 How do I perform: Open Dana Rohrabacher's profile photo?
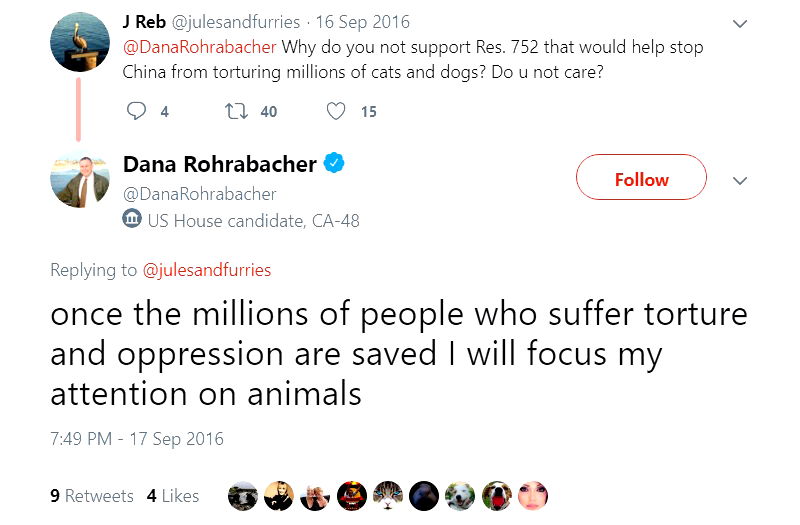click(80, 180)
